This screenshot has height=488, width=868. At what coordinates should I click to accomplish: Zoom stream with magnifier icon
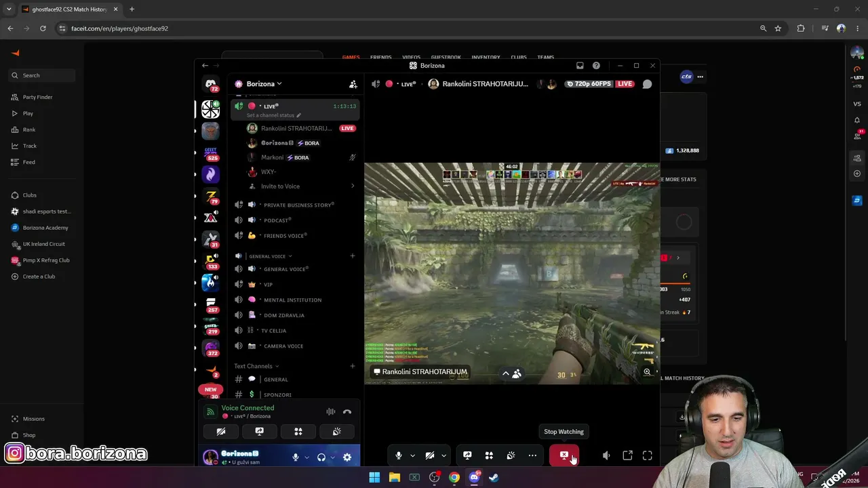click(647, 371)
